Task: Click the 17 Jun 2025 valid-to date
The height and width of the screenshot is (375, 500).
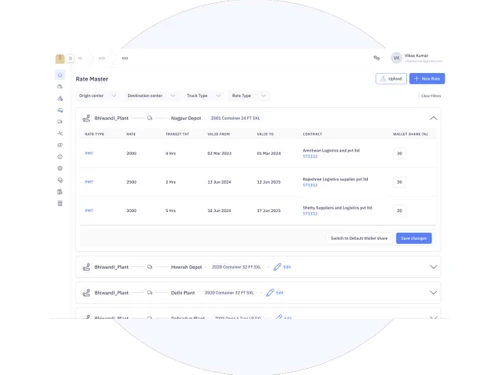Action: tap(269, 211)
